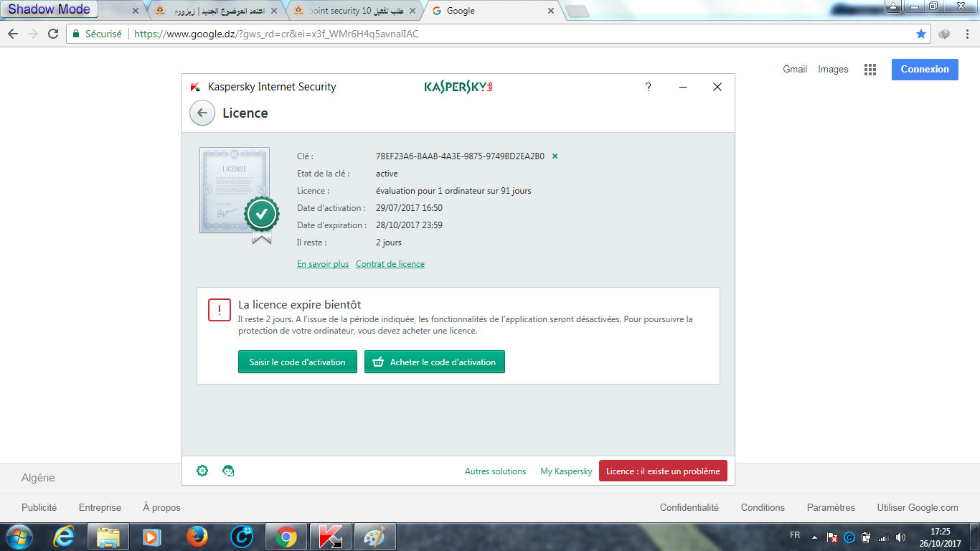Open Kaspersky support agent icon
980x551 pixels.
pos(228,471)
